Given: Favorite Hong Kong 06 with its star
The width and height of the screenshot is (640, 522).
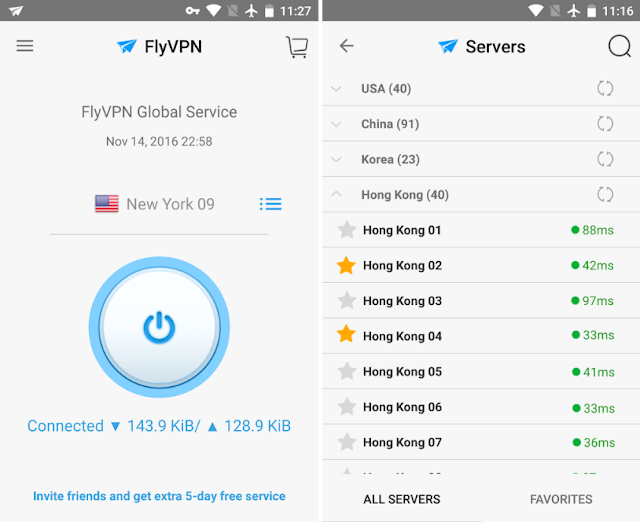Looking at the screenshot, I should 347,407.
